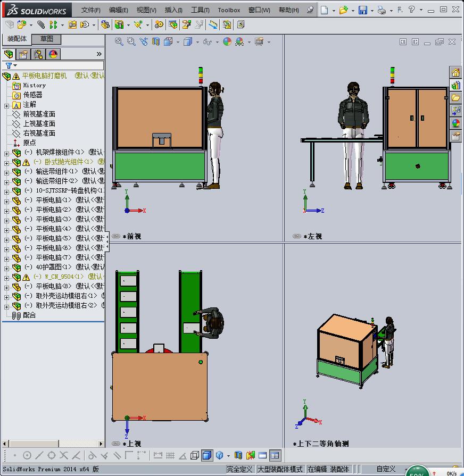Screen dimensions: 464x476
Task: Open ConfigurationManager tab icon
Action: 38,54
